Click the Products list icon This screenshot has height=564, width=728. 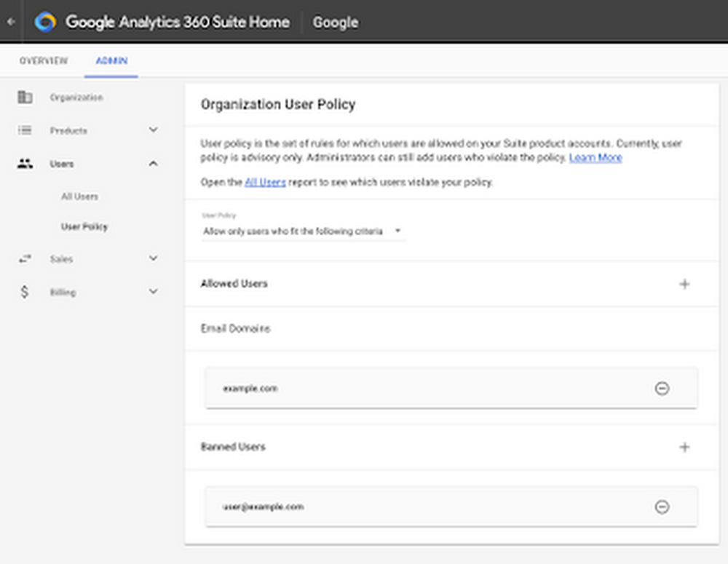tap(25, 130)
